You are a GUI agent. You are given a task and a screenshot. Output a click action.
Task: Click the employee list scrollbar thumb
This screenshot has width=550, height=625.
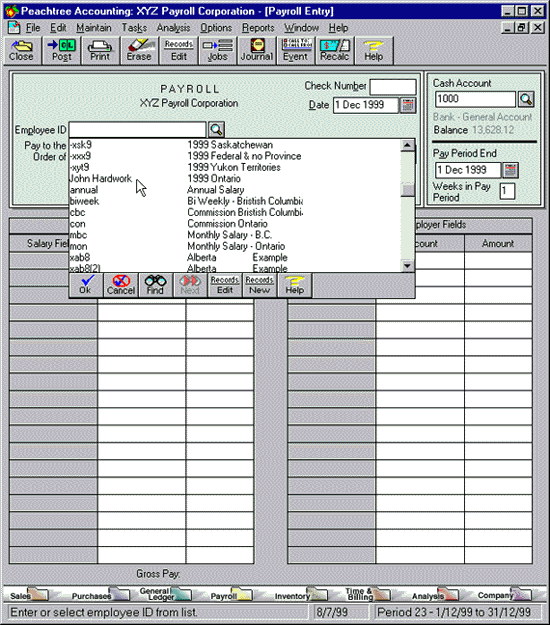[x=407, y=190]
